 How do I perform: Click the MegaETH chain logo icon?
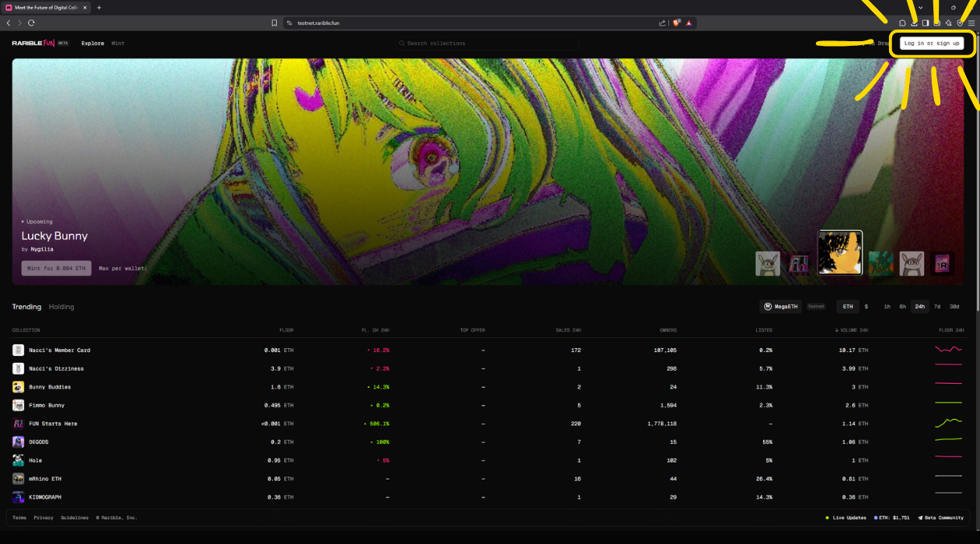point(768,307)
